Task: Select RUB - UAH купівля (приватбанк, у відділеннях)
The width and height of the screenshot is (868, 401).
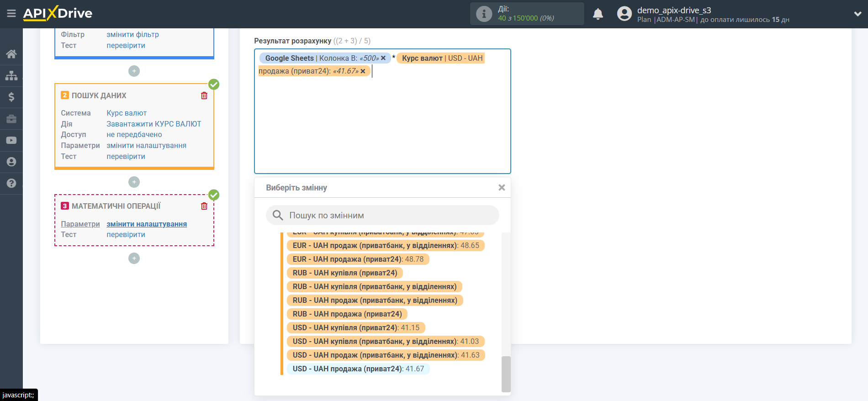Action: click(375, 286)
